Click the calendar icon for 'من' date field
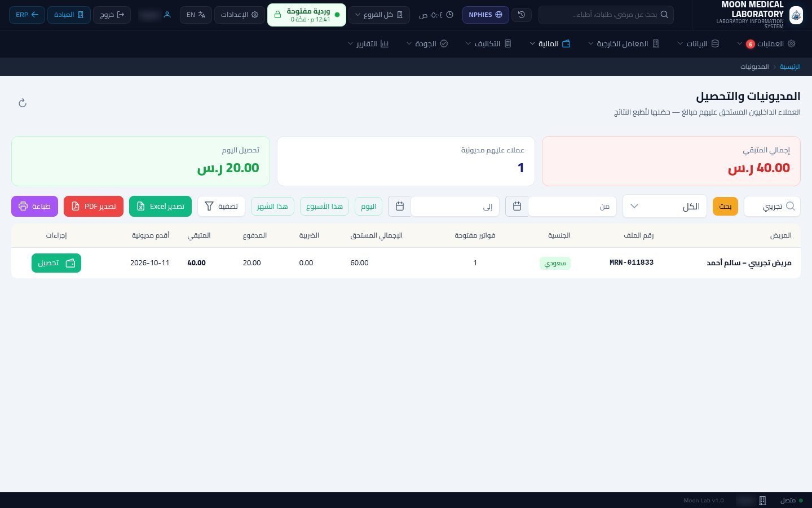This screenshot has height=508, width=812. pyautogui.click(x=517, y=207)
